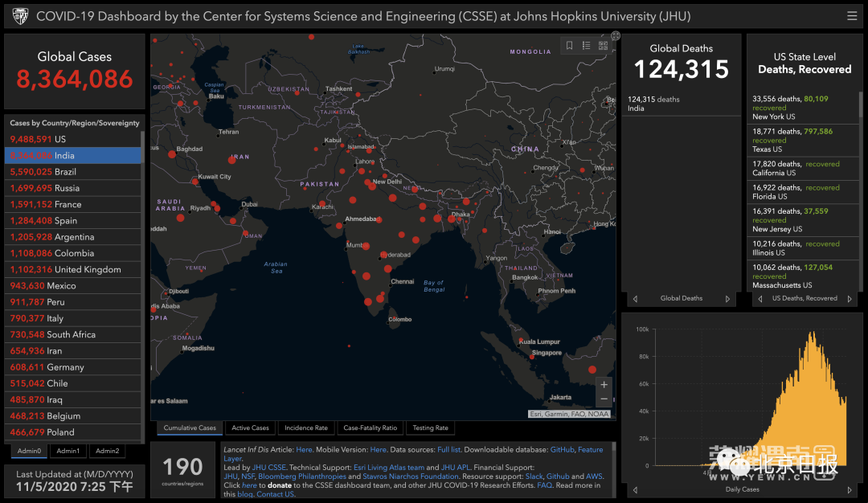Viewport: 868px width, 503px height.
Task: Open Esri Living Atlas team link
Action: [389, 468]
